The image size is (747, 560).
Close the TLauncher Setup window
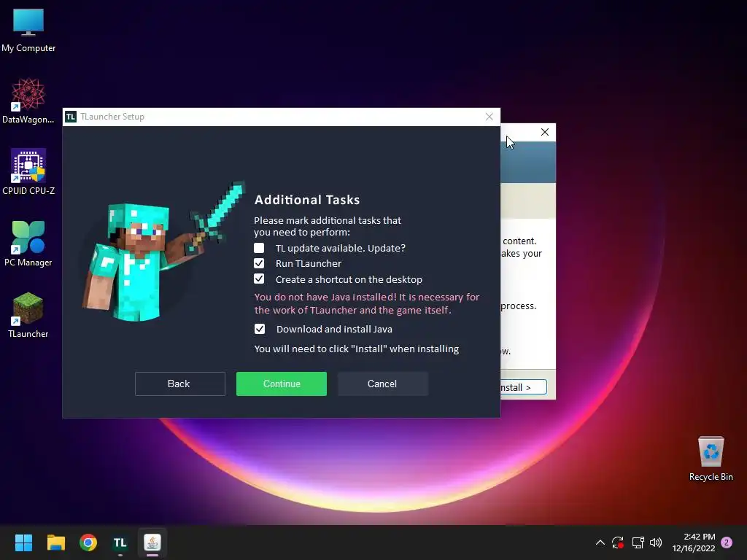coord(489,117)
